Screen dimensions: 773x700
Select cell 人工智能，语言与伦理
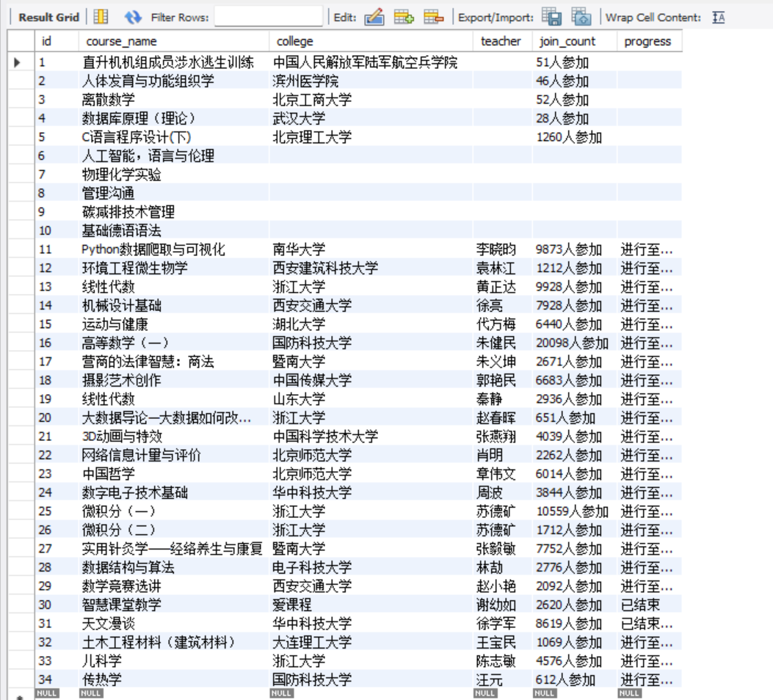(x=174, y=156)
